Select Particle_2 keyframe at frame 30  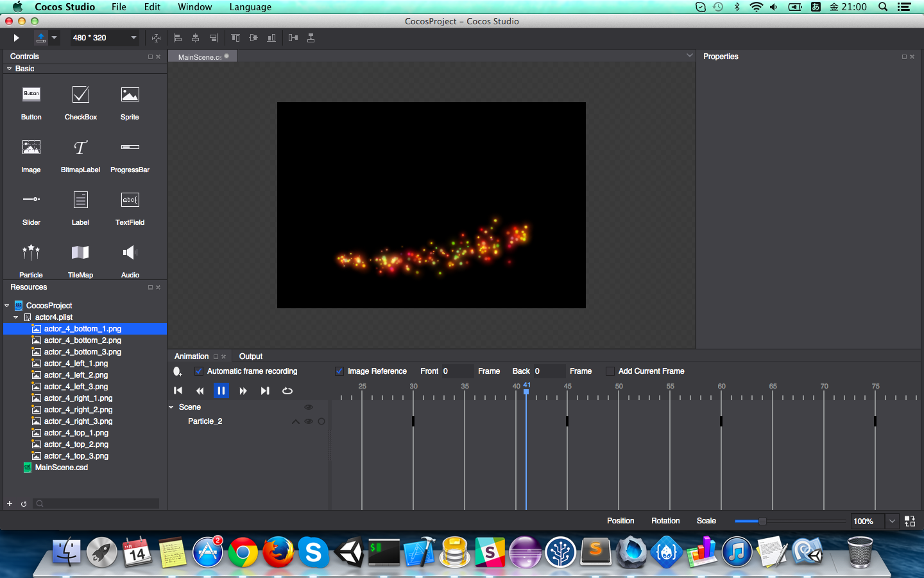(413, 421)
